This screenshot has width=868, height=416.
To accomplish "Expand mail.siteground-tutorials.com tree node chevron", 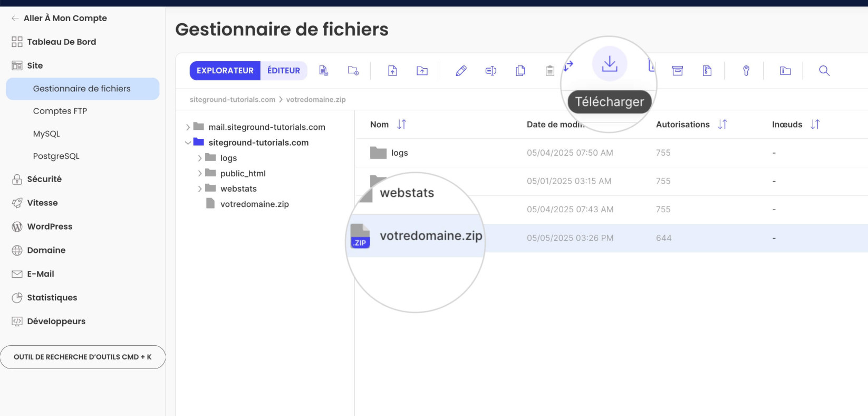I will 188,127.
